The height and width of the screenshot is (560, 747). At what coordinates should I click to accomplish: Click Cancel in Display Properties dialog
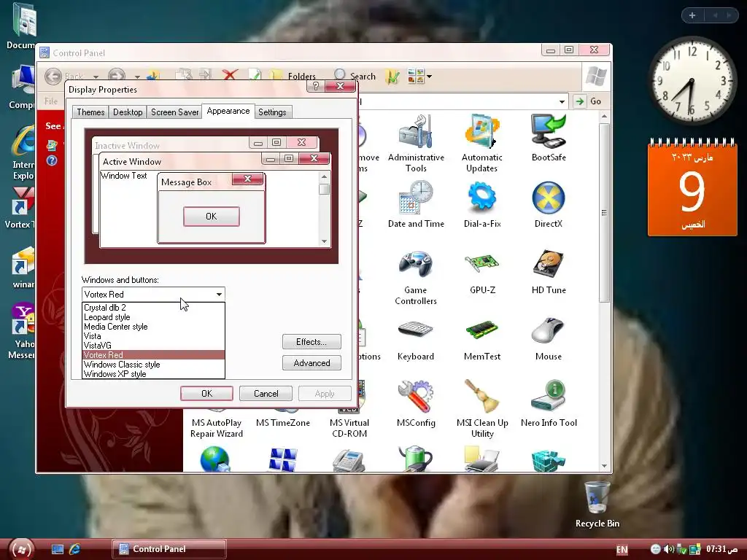pyautogui.click(x=266, y=393)
